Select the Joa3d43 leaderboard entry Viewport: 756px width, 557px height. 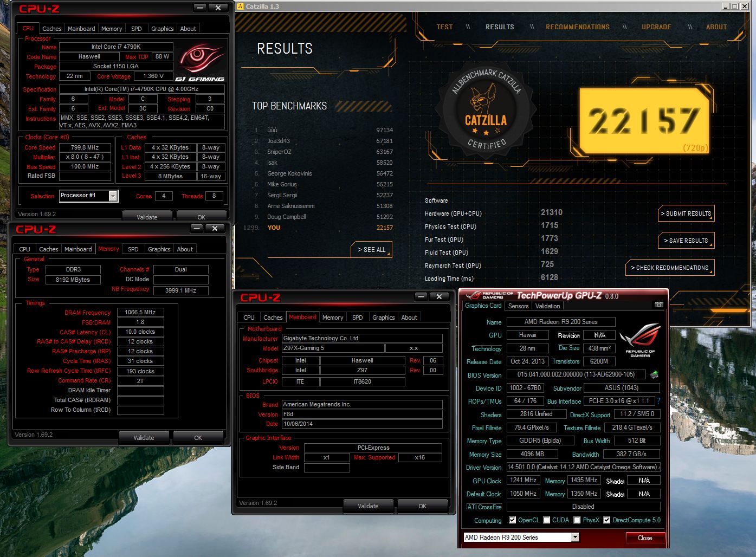(324, 141)
